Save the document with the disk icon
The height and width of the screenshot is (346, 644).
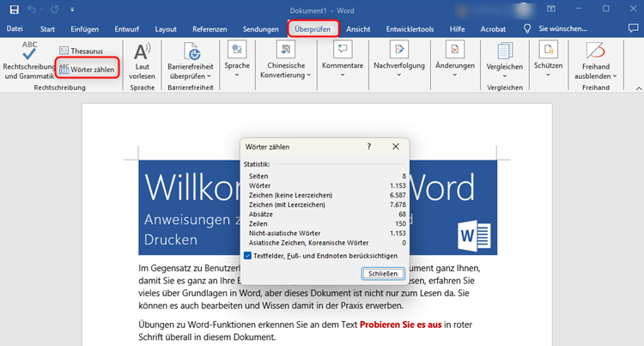click(x=15, y=9)
